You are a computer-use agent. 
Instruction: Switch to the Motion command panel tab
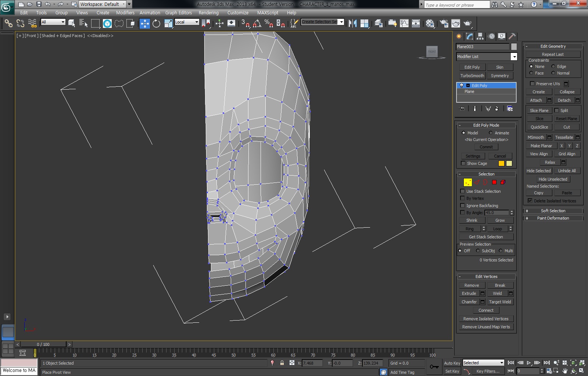(491, 36)
